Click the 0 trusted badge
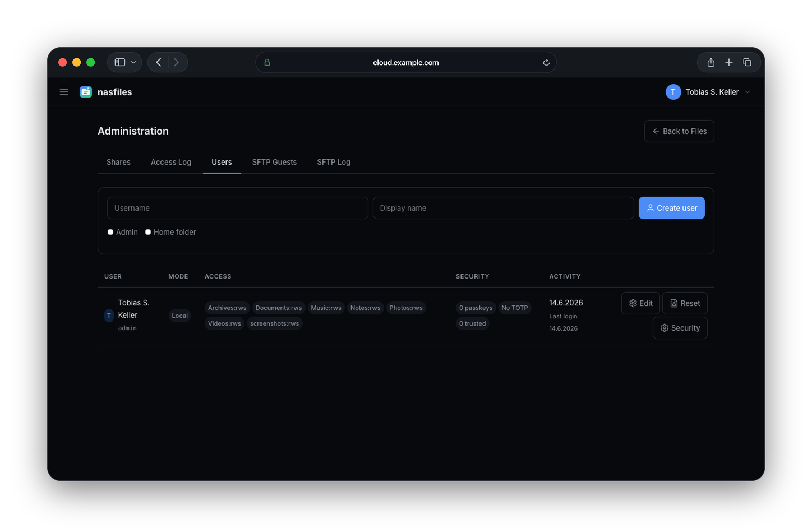 click(472, 323)
